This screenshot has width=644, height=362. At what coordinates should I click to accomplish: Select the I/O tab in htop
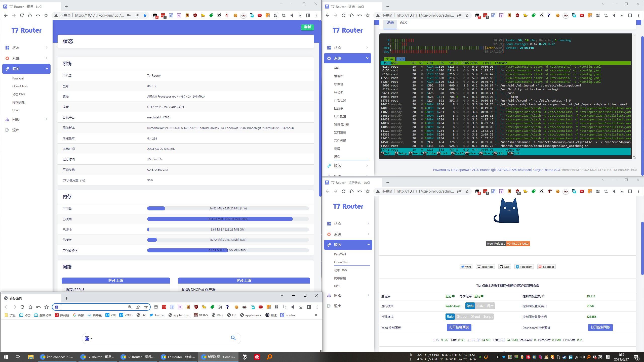pos(401,59)
